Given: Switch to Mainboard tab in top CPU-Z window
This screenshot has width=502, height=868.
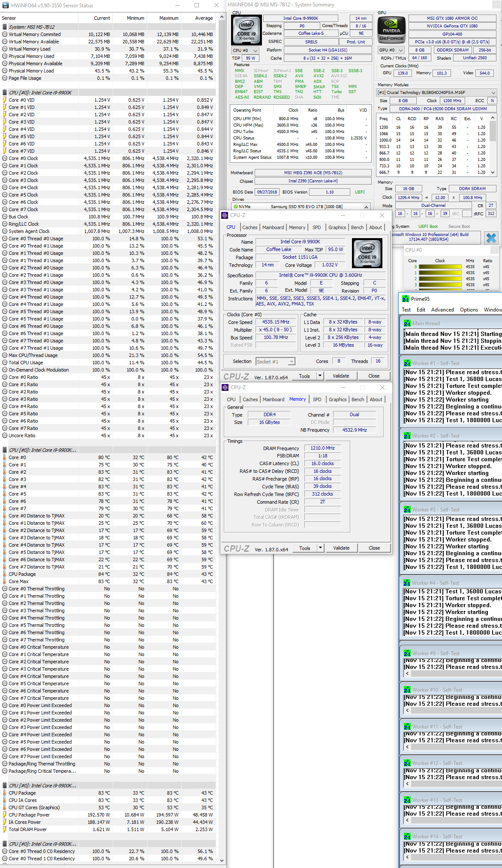Looking at the screenshot, I should click(273, 227).
